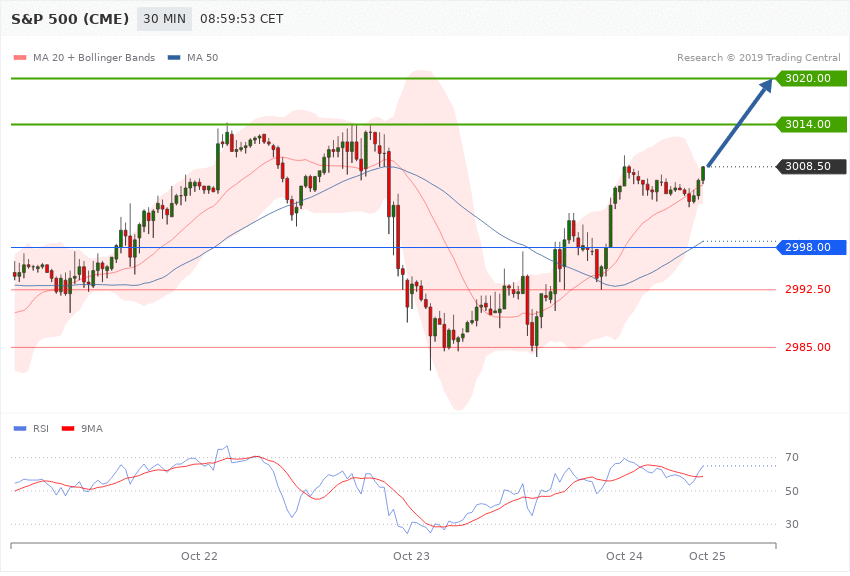Viewport: 850px width, 576px height.
Task: Click the Oct 24 date axis label
Action: pyautogui.click(x=624, y=556)
